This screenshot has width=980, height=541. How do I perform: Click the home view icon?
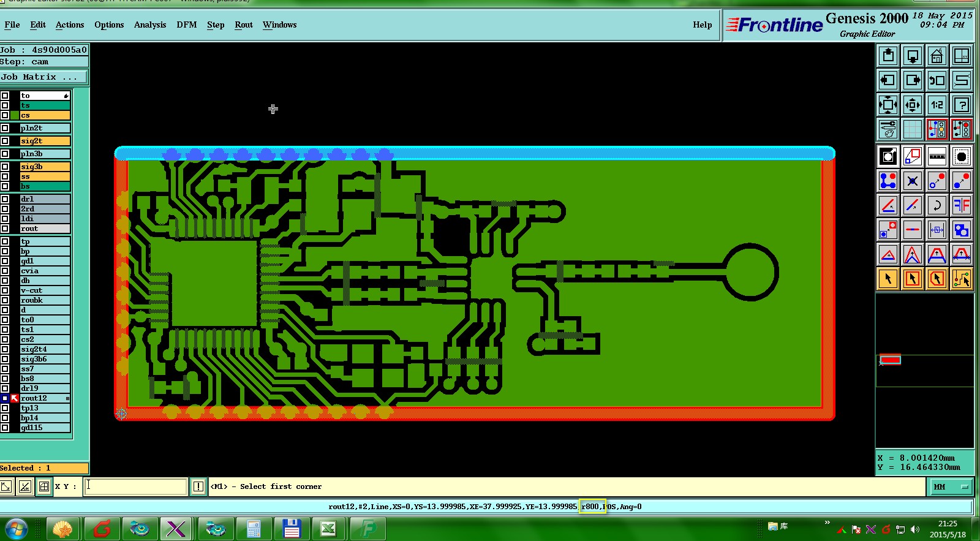(937, 56)
